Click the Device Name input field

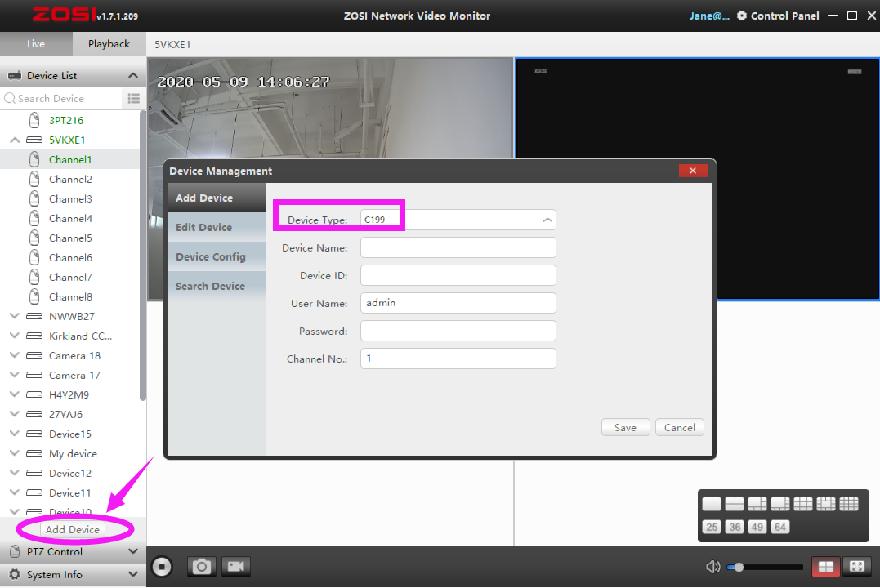click(458, 247)
